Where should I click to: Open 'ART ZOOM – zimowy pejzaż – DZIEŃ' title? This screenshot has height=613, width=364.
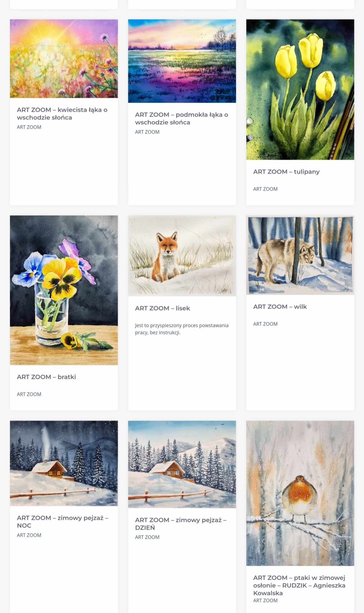coord(181,524)
